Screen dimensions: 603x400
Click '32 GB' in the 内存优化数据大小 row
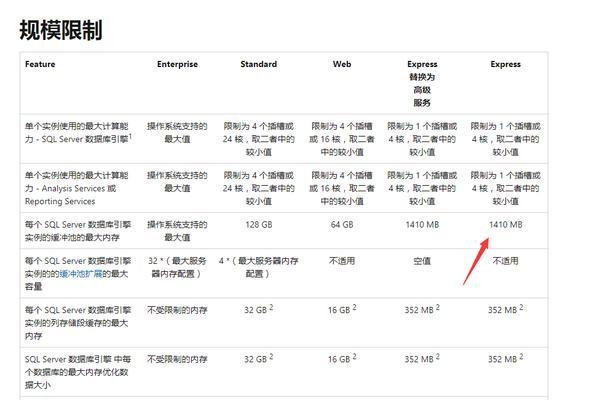point(258,358)
